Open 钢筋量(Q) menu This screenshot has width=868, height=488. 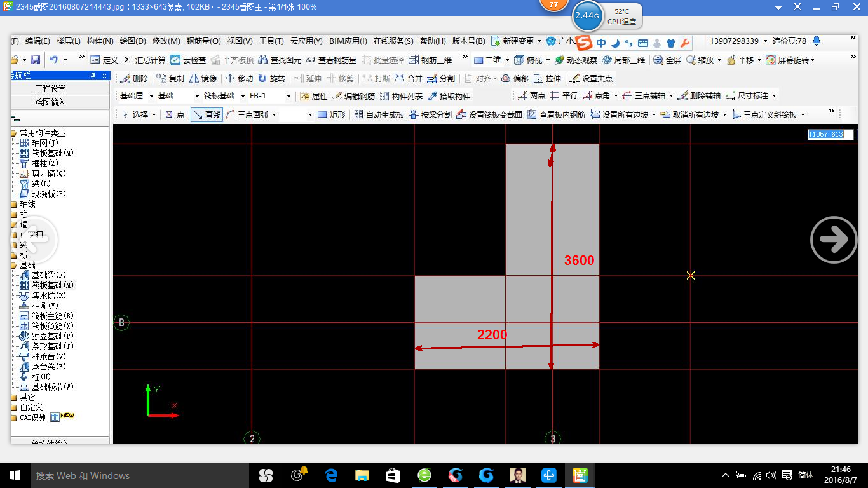204,41
